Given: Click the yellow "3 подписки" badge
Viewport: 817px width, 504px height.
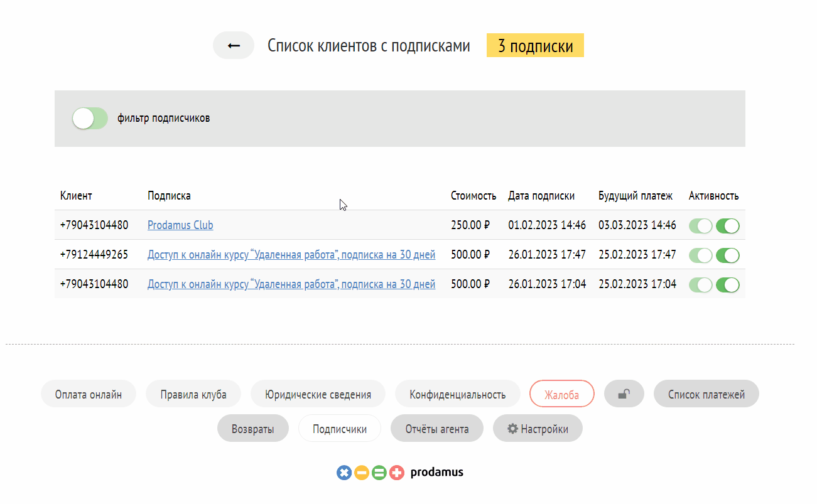Looking at the screenshot, I should point(535,46).
